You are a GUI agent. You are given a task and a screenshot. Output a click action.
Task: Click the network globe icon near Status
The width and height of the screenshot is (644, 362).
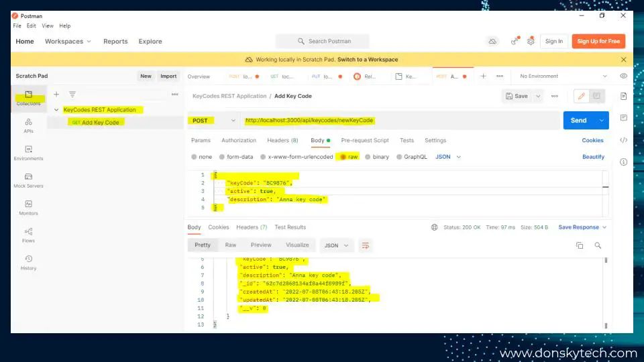pos(434,227)
